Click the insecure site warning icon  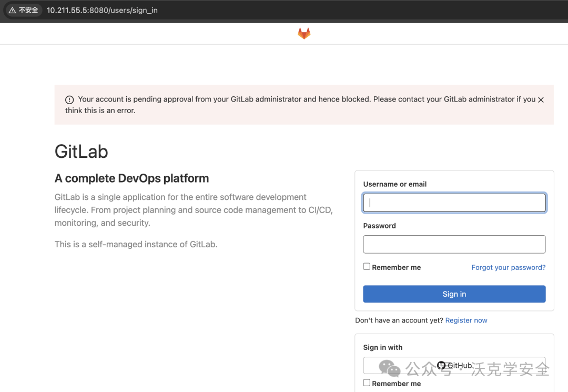pos(12,10)
